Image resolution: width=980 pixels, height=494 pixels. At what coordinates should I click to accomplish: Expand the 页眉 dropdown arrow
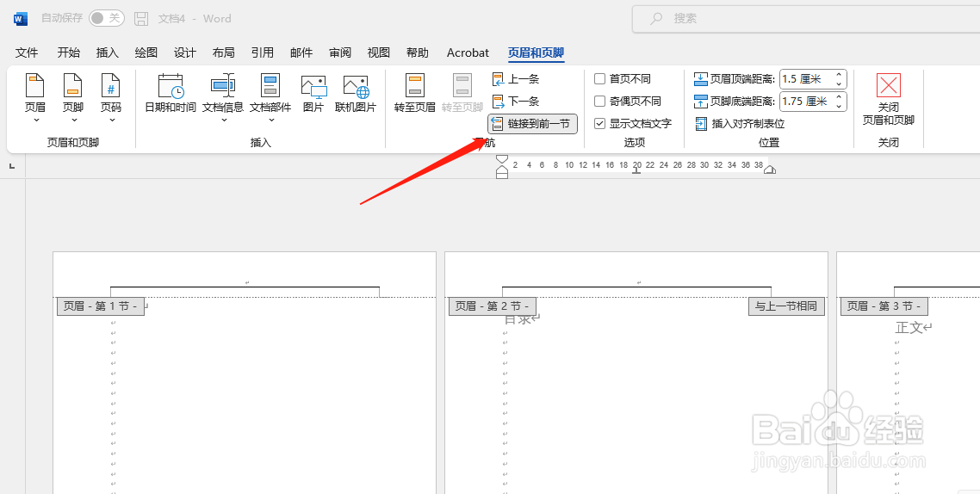(x=35, y=120)
